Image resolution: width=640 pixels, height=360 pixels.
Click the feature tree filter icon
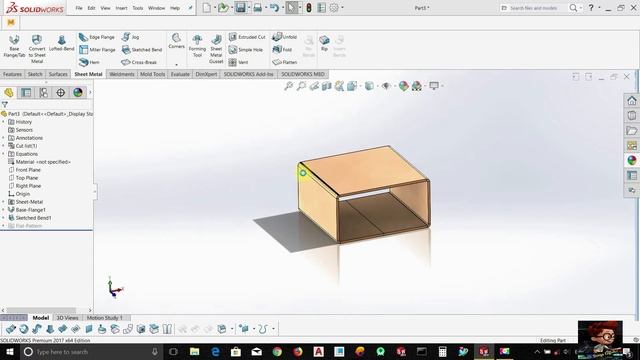click(x=5, y=105)
